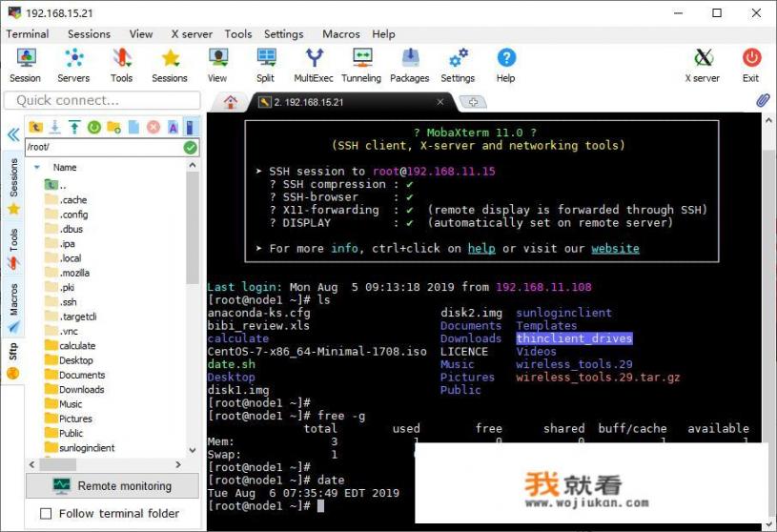Click the Name column header
Screen dimensions: 777x532
click(x=65, y=168)
